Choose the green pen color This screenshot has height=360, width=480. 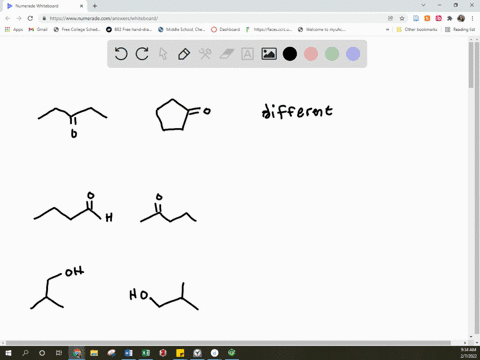pyautogui.click(x=332, y=54)
